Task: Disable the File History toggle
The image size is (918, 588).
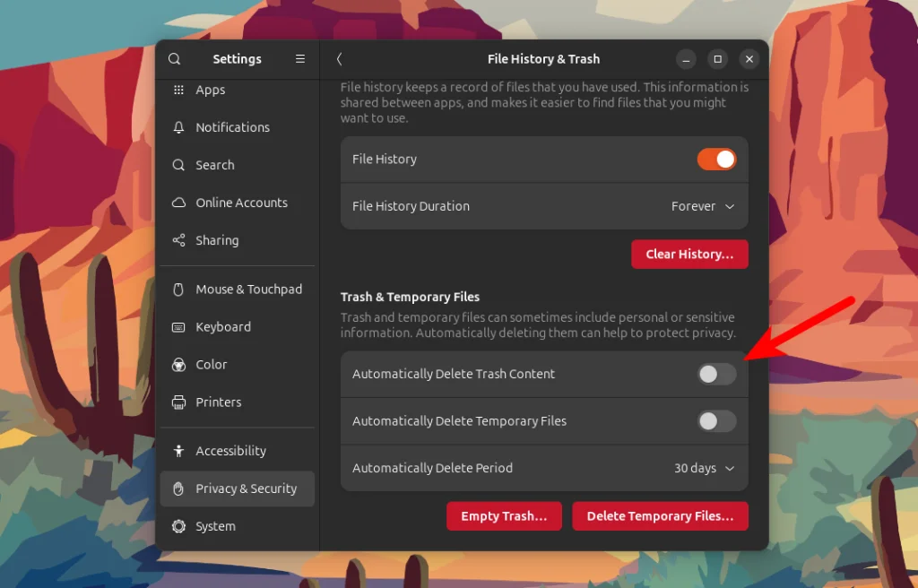Action: click(715, 159)
